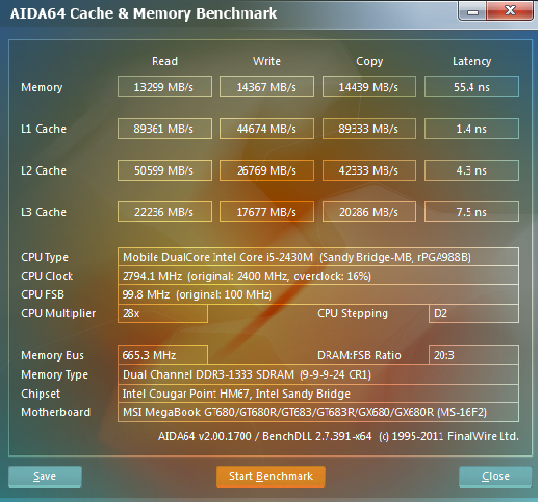The image size is (538, 502).
Task: Click the DRAM:FSB Ratio 20:3 field
Action: 473,355
